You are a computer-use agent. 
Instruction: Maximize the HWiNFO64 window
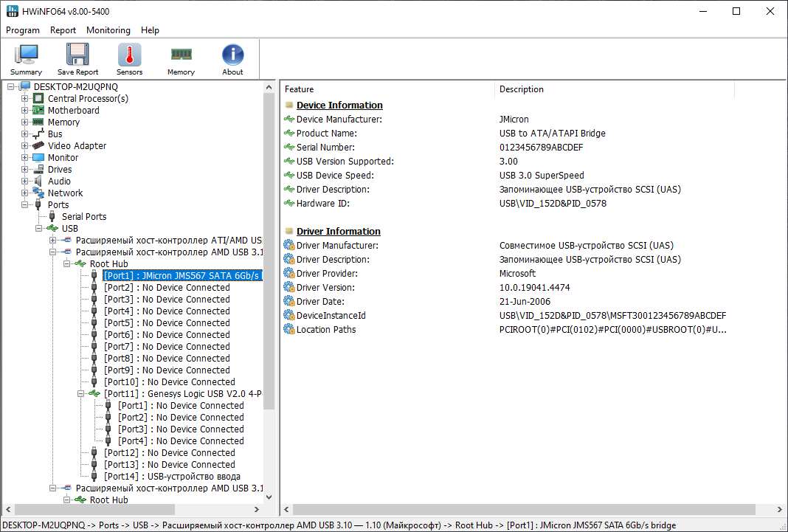pyautogui.click(x=736, y=11)
